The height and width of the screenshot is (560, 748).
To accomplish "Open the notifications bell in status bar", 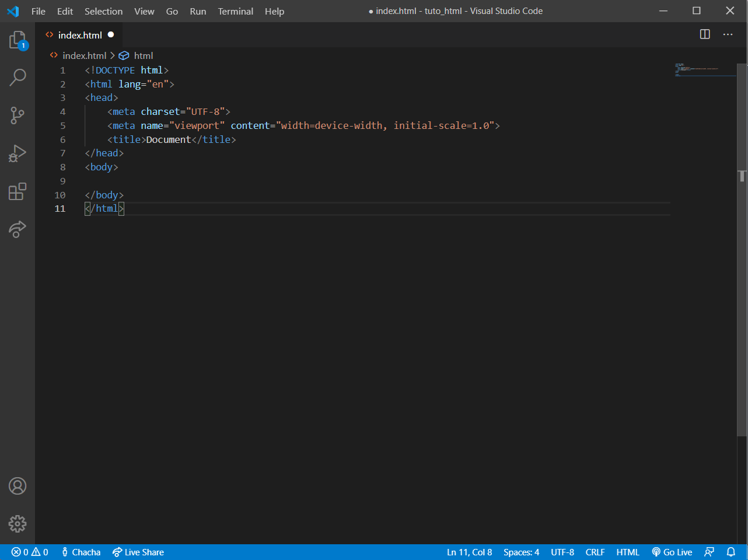I will pyautogui.click(x=731, y=552).
